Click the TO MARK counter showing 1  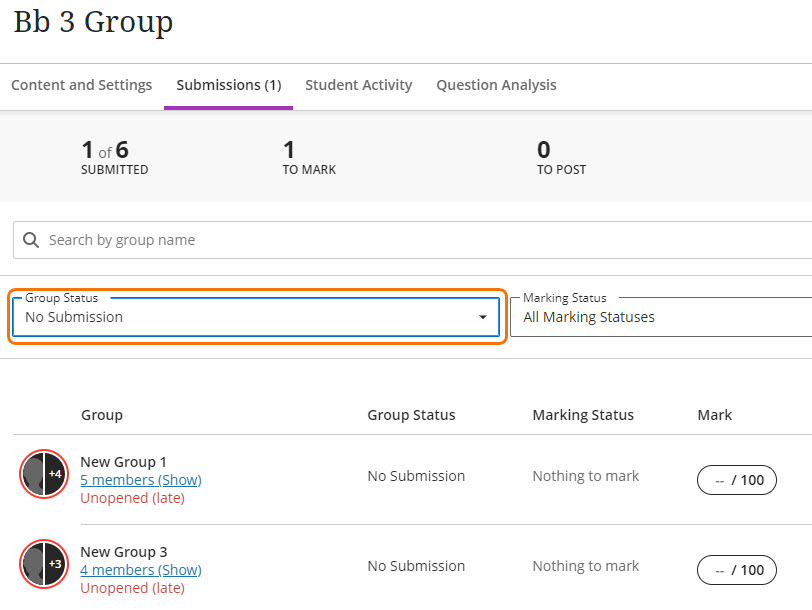(309, 157)
